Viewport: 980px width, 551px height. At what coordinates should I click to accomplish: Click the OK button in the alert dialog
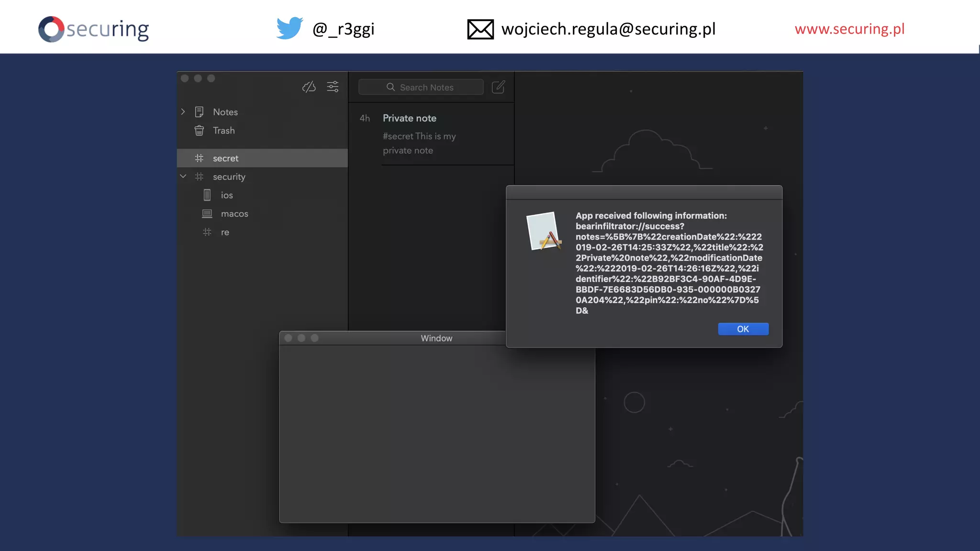tap(743, 329)
